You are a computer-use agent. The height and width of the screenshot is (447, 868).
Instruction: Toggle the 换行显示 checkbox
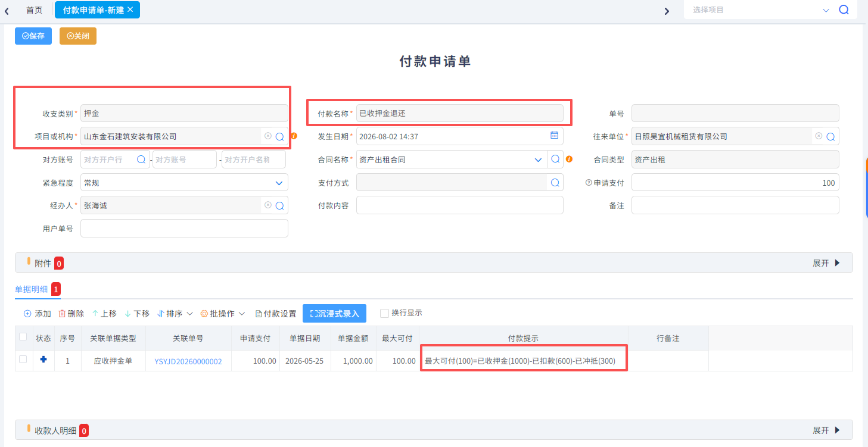tap(384, 313)
